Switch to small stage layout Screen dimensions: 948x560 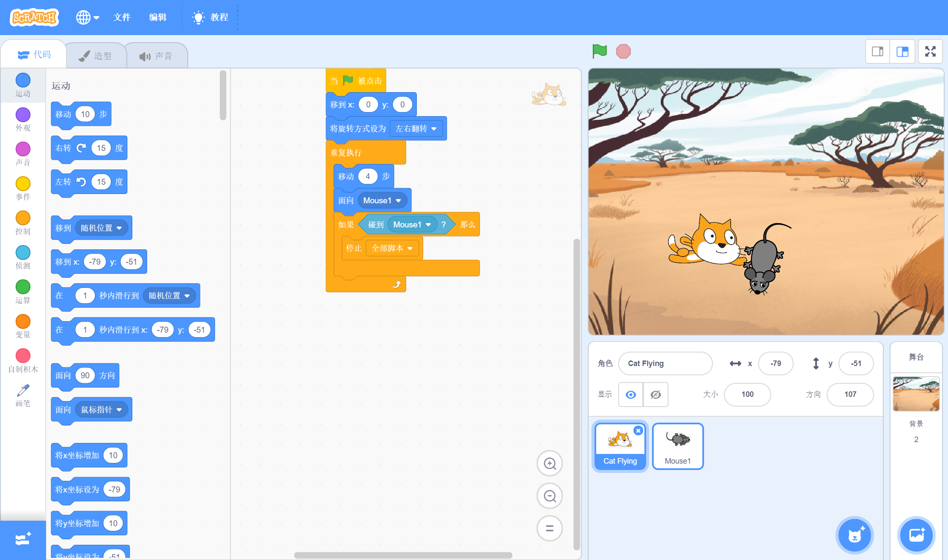tap(877, 52)
